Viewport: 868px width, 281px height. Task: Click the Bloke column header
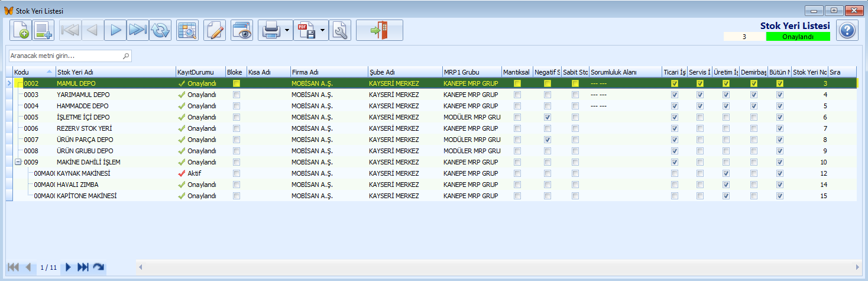tap(235, 72)
